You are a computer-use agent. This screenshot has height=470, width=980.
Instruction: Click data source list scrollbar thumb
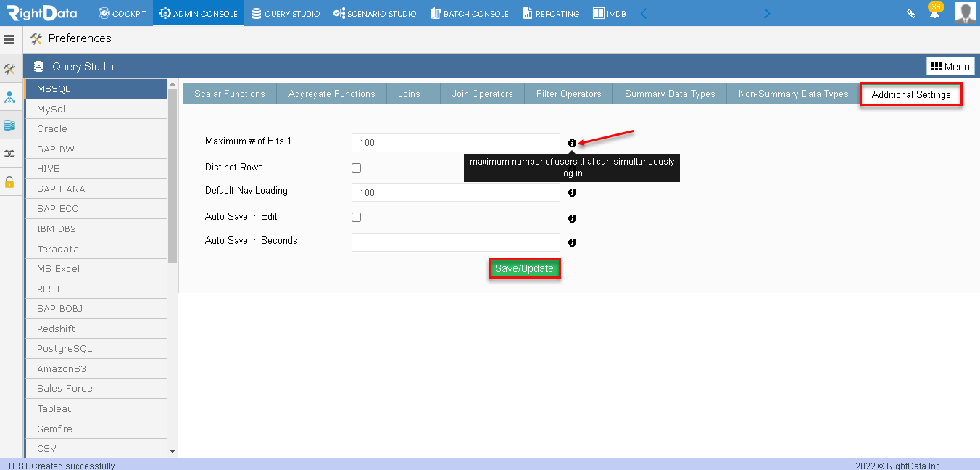[x=173, y=175]
